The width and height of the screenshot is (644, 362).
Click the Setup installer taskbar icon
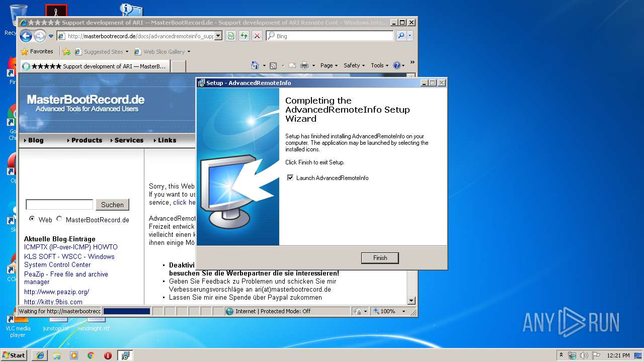click(125, 355)
